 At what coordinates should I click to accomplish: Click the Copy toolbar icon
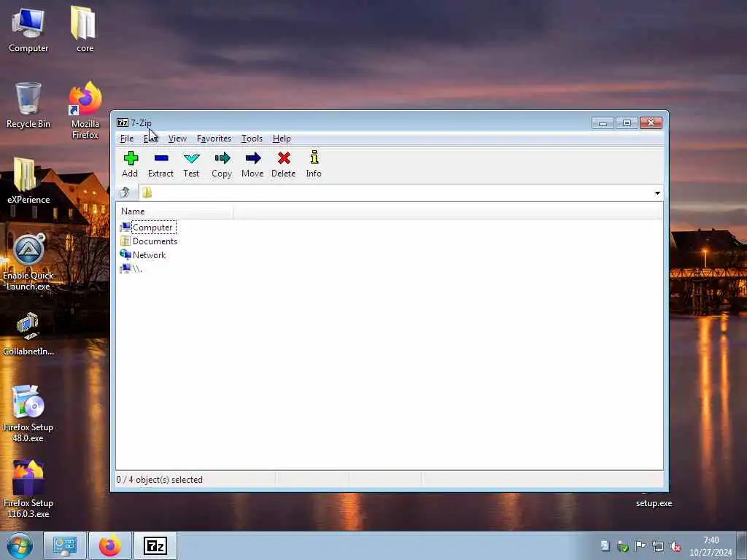(x=222, y=165)
